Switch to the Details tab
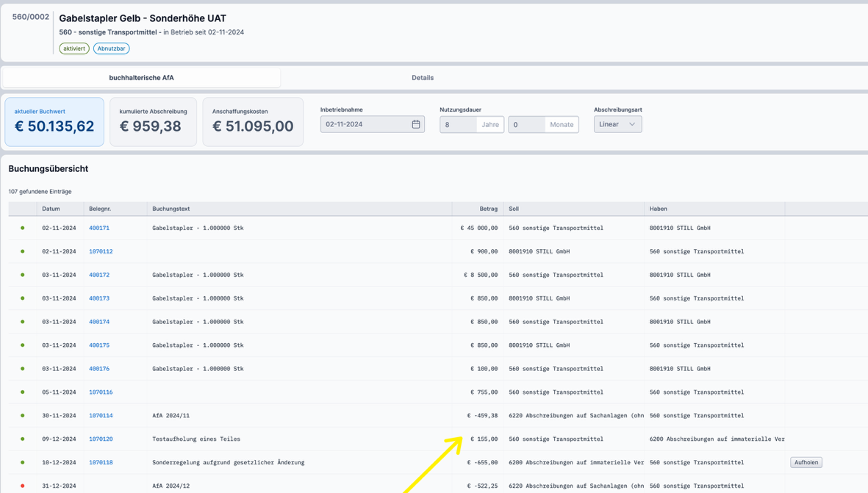Viewport: 868px width, 493px height. pyautogui.click(x=422, y=78)
